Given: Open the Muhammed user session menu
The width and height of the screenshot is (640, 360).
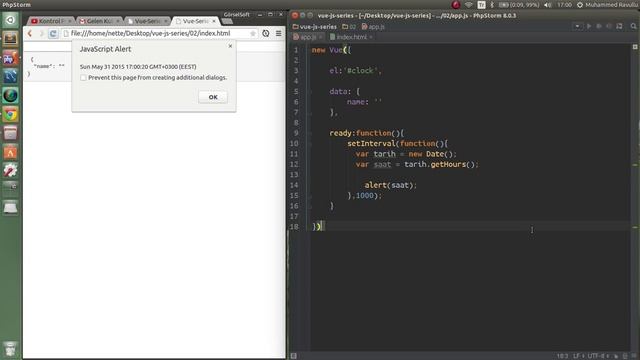Looking at the screenshot, I should [x=607, y=5].
